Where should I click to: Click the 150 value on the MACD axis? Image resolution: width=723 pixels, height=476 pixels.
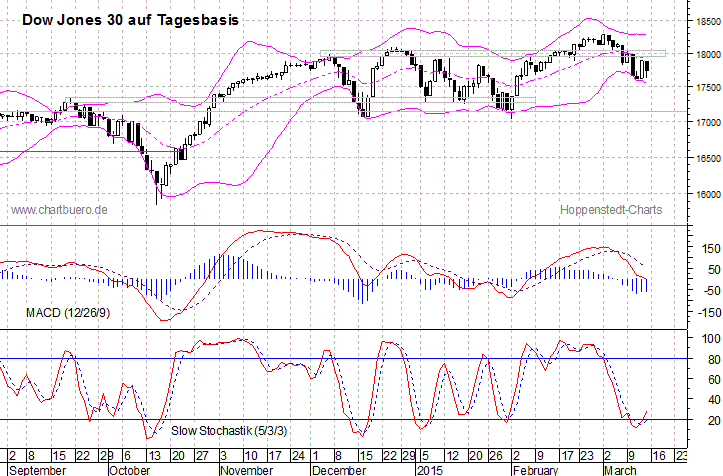tap(711, 249)
